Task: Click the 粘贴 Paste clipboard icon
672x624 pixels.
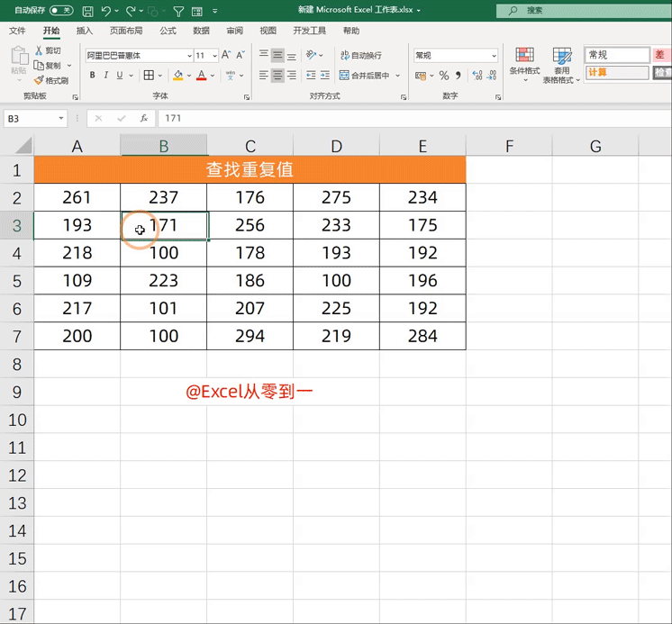Action: coord(19,56)
